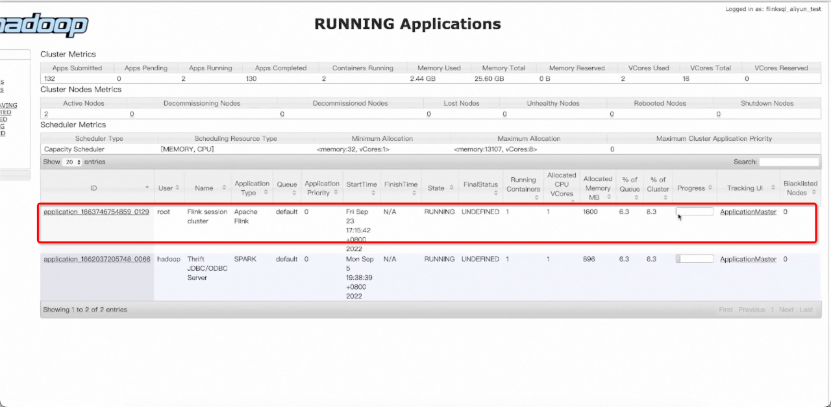Click the Maximum Cluster Application Priority header
The image size is (832, 408).
714,138
